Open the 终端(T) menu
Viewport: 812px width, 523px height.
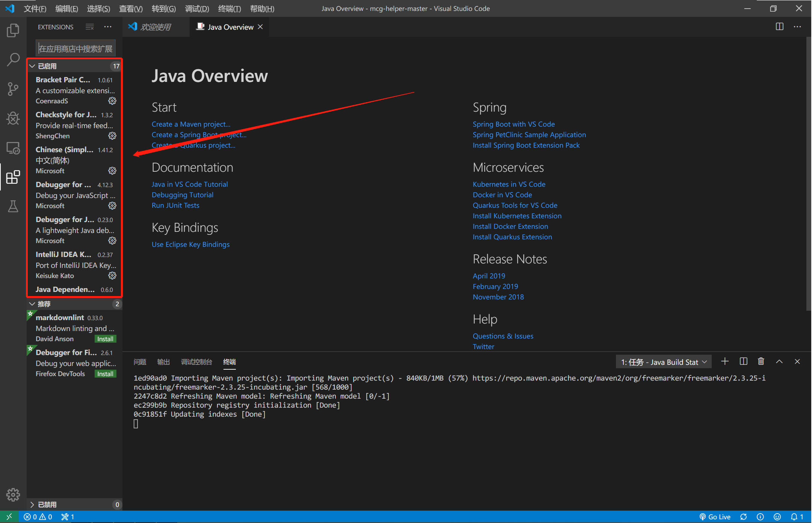(x=229, y=9)
